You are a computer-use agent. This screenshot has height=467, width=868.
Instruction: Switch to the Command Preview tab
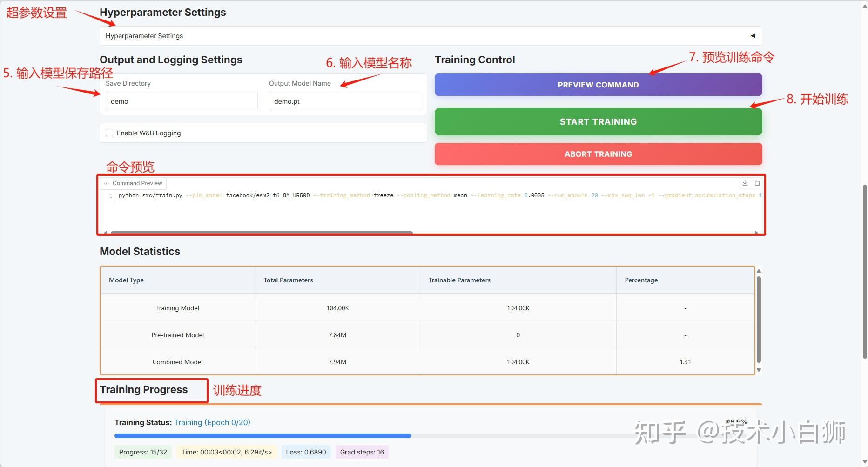(137, 183)
